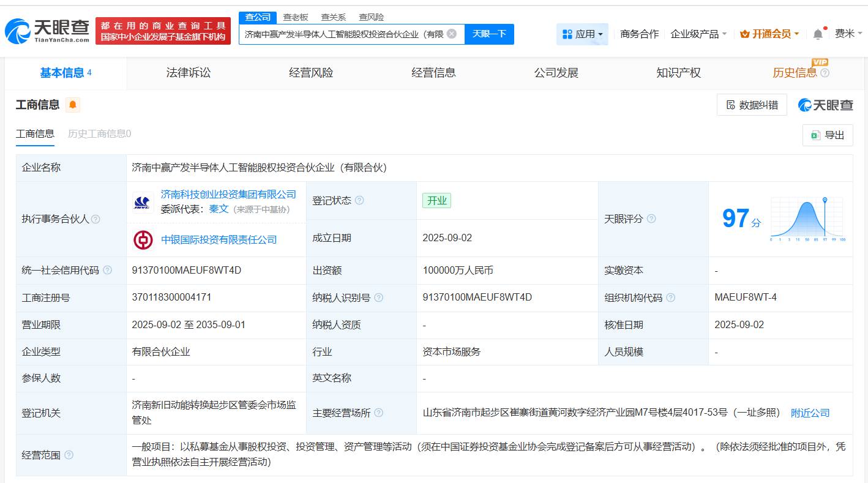Screen dimensions: 868x483
Task: Click the Tianyancha logo in the header
Action: 47,31
